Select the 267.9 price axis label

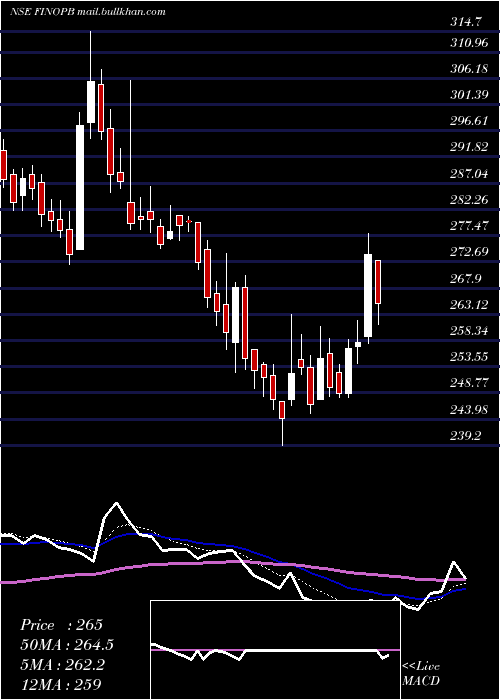click(x=466, y=279)
